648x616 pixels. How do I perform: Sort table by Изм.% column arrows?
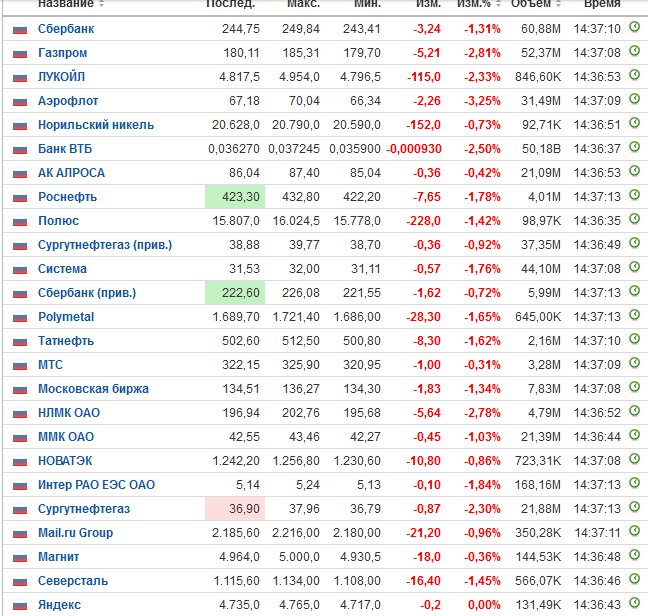click(x=498, y=4)
